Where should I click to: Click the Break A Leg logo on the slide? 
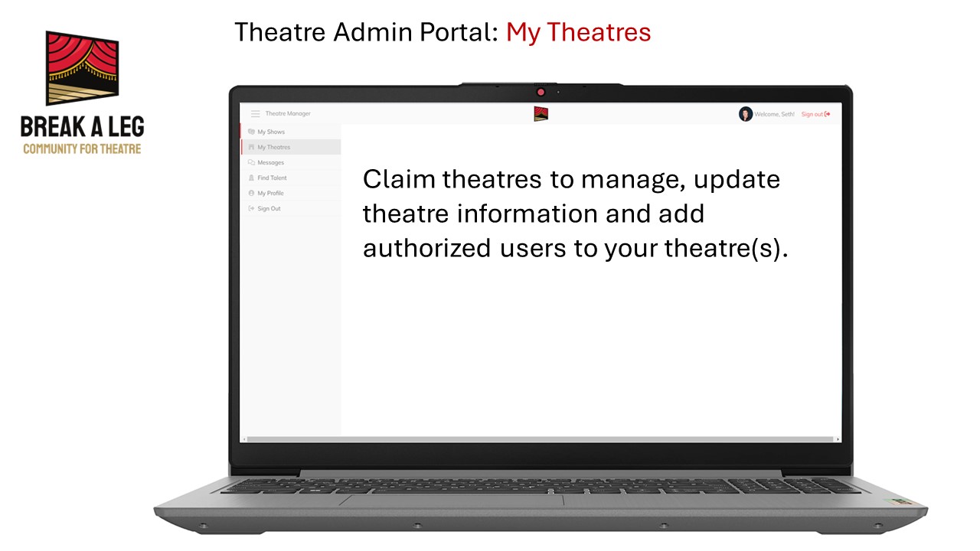click(82, 93)
